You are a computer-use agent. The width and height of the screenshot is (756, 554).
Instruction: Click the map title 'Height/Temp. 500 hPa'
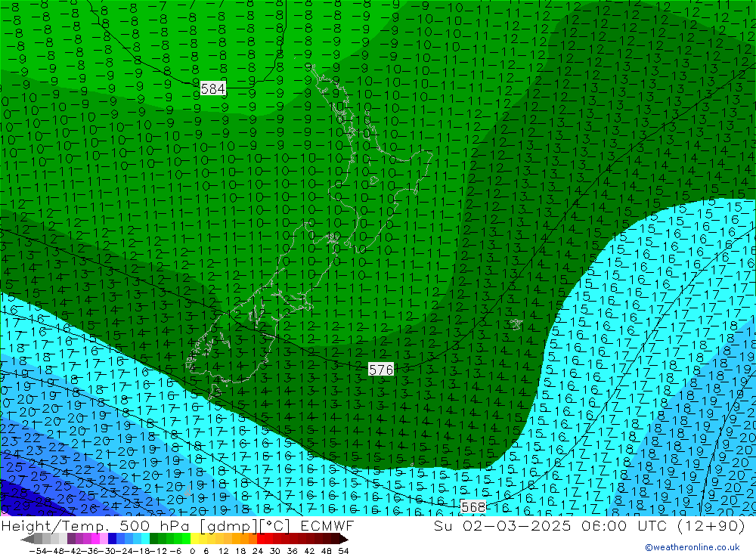pos(94,526)
